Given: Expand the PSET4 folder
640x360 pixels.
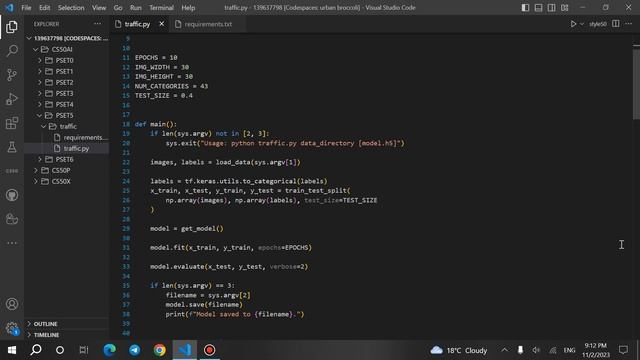Looking at the screenshot, I should (67, 104).
